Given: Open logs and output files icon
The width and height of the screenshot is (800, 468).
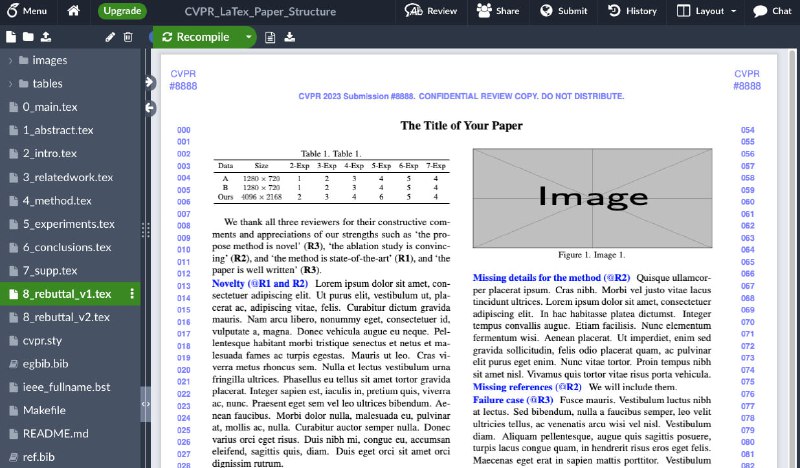Looking at the screenshot, I should point(270,37).
